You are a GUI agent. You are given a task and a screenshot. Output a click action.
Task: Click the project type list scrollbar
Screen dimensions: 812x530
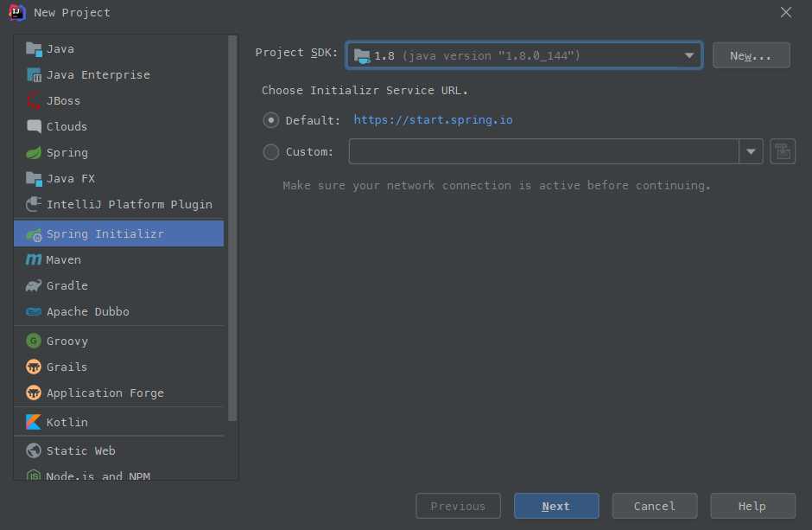point(232,228)
